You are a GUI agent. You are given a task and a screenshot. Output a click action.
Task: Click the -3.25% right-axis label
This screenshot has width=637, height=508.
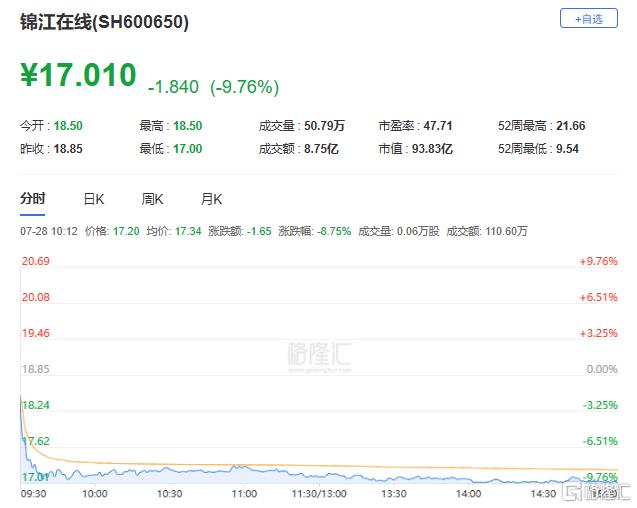click(x=600, y=405)
